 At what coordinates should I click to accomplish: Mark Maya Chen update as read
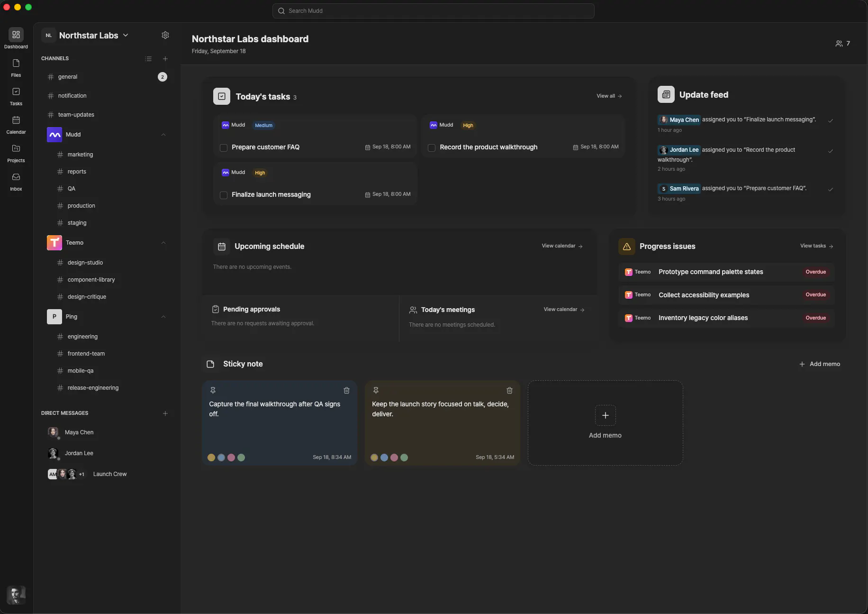[831, 120]
